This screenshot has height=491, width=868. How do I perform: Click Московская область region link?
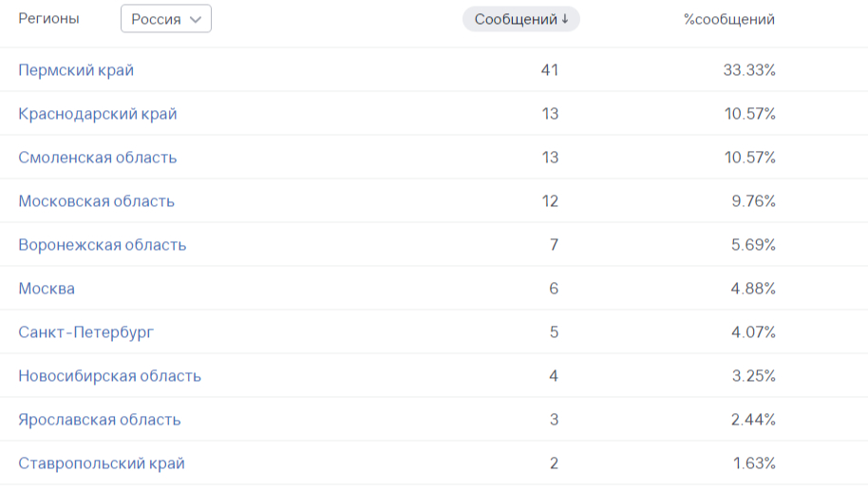pos(97,201)
